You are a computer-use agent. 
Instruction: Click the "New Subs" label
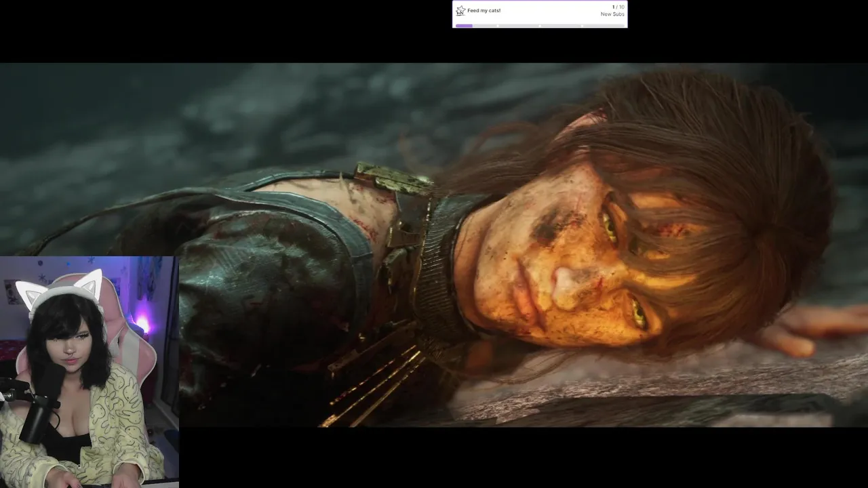tap(612, 14)
